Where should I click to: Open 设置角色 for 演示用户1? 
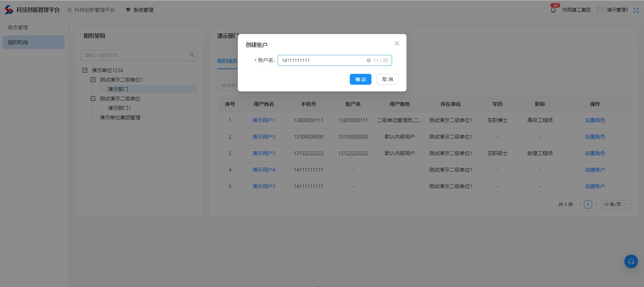point(595,120)
